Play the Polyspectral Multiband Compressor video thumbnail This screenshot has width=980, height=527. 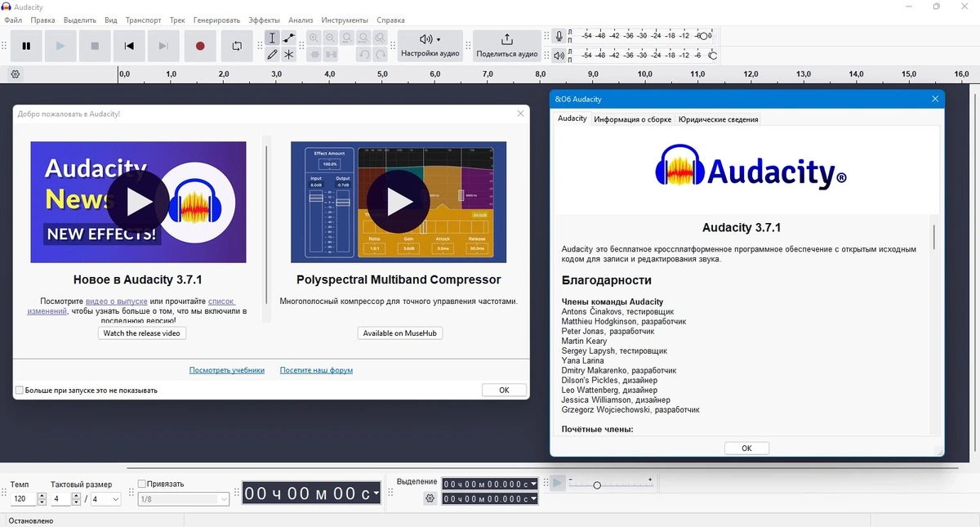(399, 202)
